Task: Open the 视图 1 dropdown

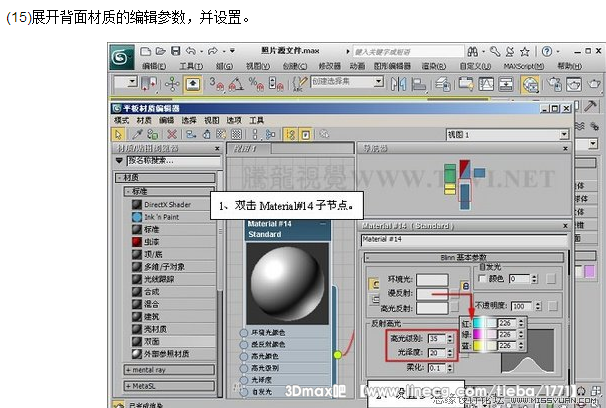Action: pos(565,134)
